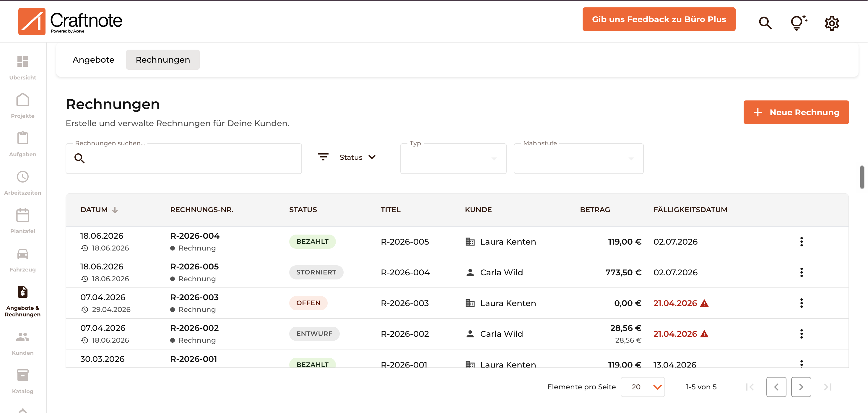
Task: Open invoice number R-2026-001
Action: [x=194, y=359]
